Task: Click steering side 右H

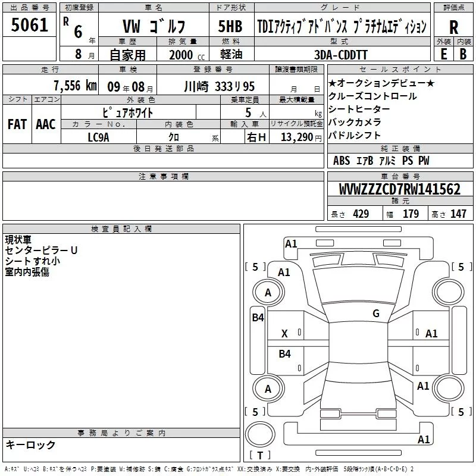Action: pyautogui.click(x=256, y=137)
